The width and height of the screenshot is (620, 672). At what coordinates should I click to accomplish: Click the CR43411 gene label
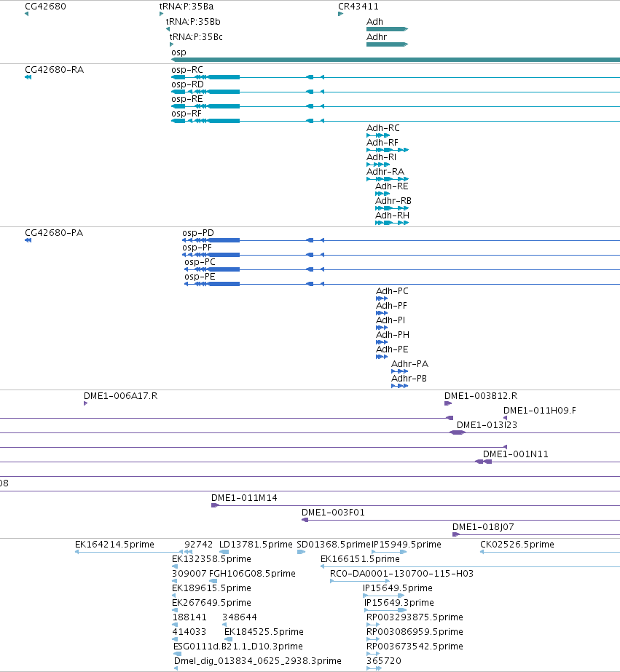click(x=358, y=7)
